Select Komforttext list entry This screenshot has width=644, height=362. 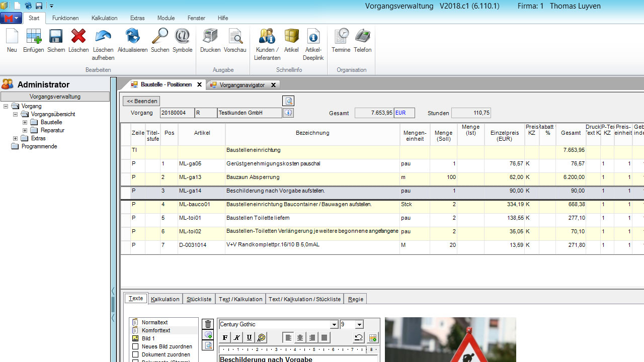[x=156, y=330]
